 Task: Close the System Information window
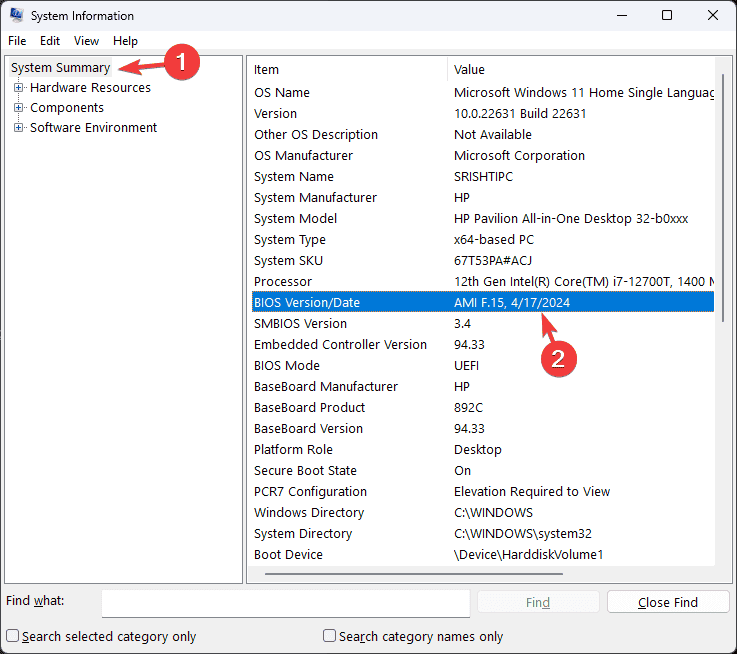click(713, 15)
